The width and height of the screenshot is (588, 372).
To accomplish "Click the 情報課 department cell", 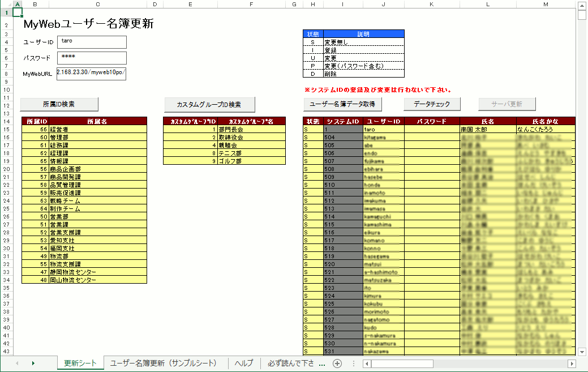I will pos(98,161).
